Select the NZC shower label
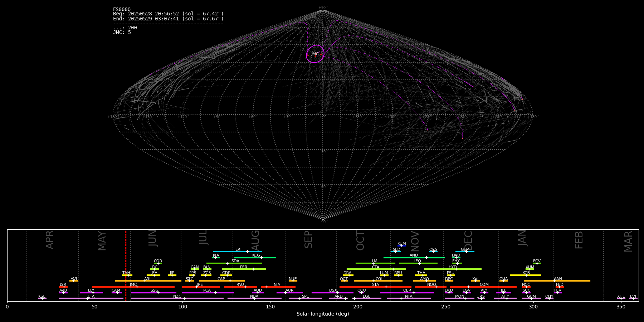The height and width of the screenshot is (322, 644). (x=177, y=297)
